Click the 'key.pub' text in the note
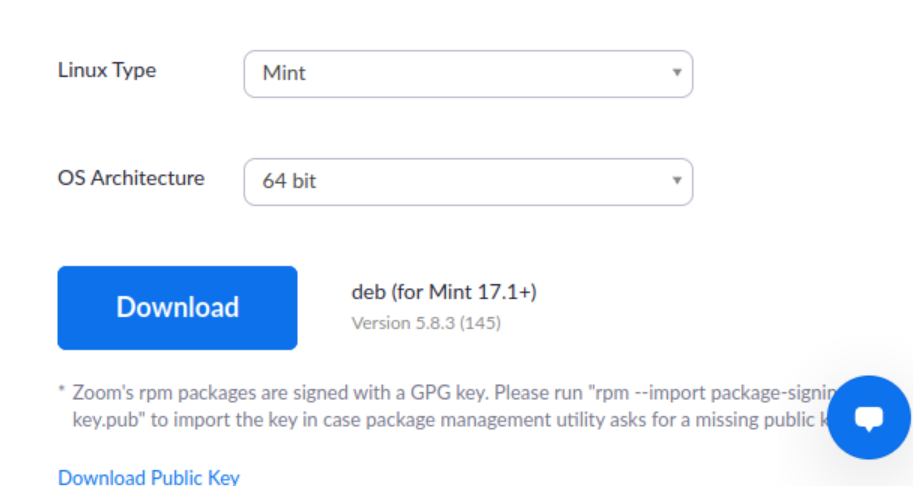 106,420
